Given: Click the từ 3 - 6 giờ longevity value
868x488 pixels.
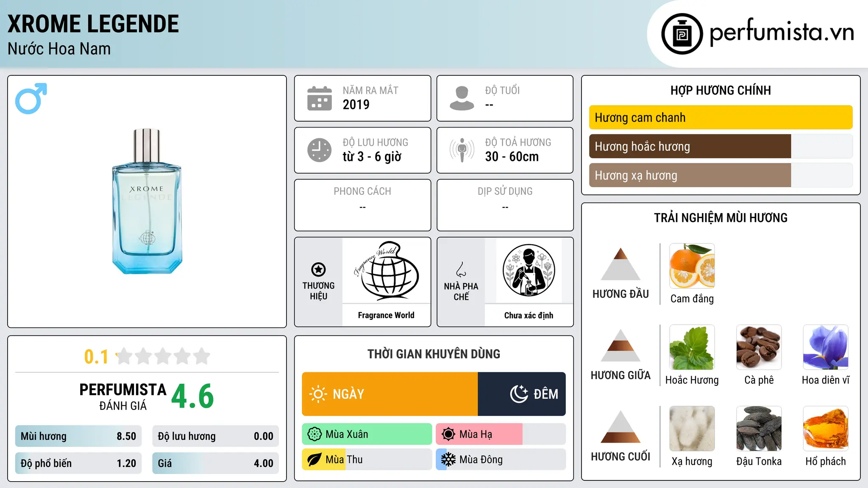Looking at the screenshot, I should tap(372, 157).
